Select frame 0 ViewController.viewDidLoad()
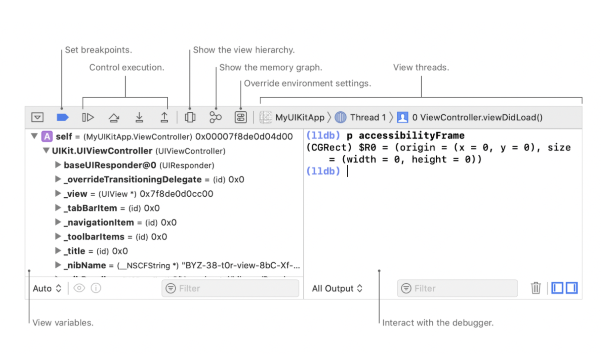 click(477, 117)
